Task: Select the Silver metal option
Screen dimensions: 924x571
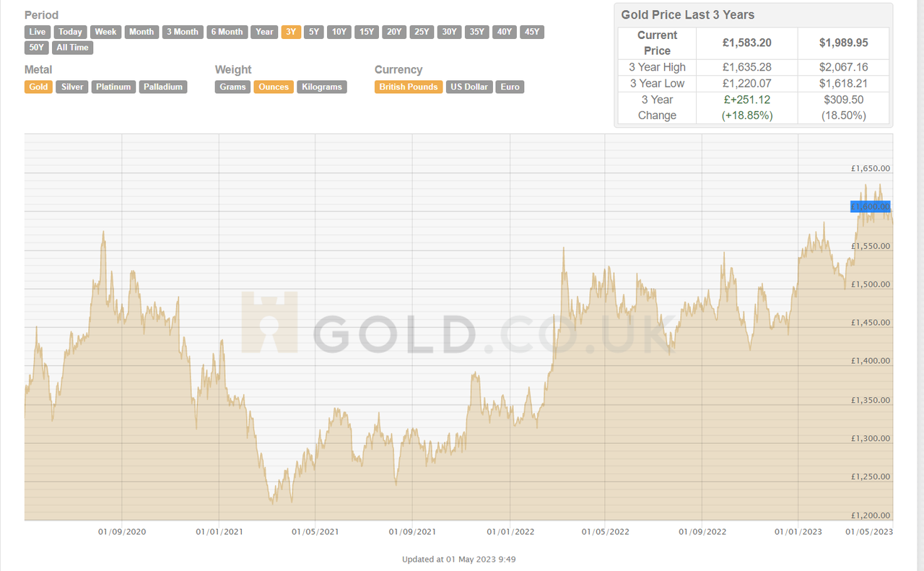Action: point(71,87)
